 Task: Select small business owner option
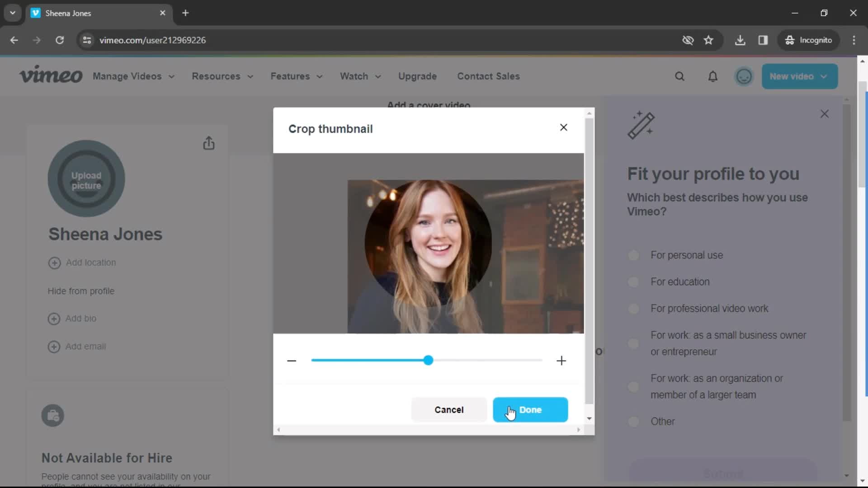pos(633,343)
